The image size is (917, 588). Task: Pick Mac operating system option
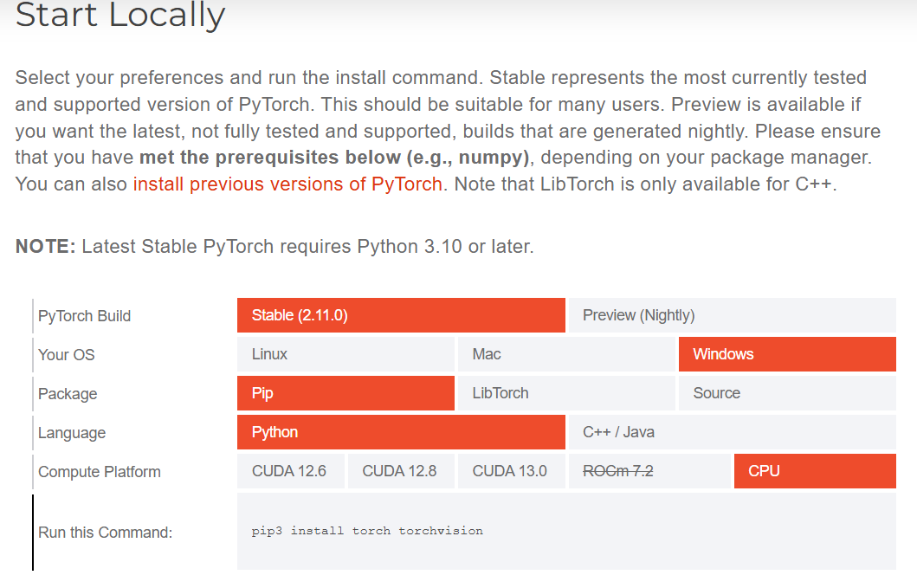[x=565, y=354]
